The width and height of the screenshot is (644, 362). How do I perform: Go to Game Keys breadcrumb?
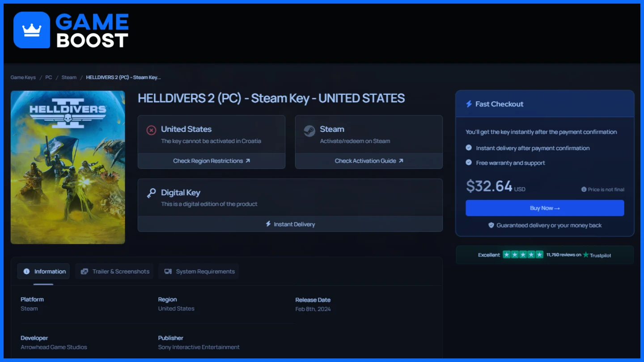23,77
